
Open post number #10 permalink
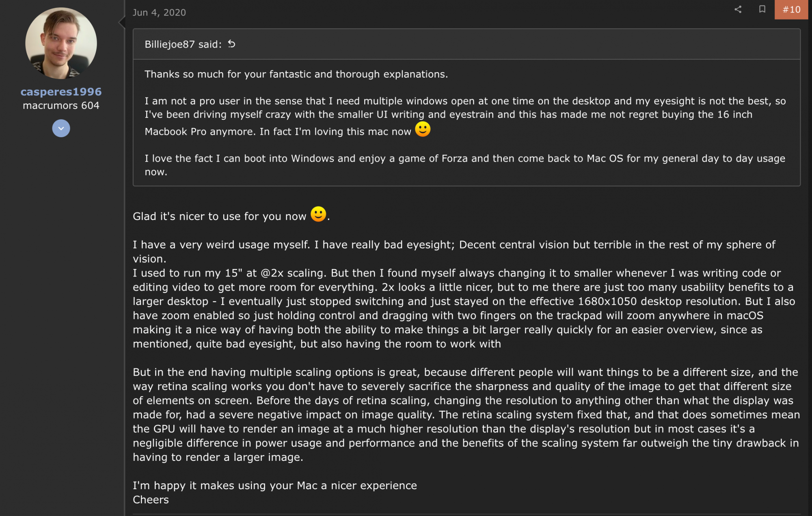click(791, 9)
